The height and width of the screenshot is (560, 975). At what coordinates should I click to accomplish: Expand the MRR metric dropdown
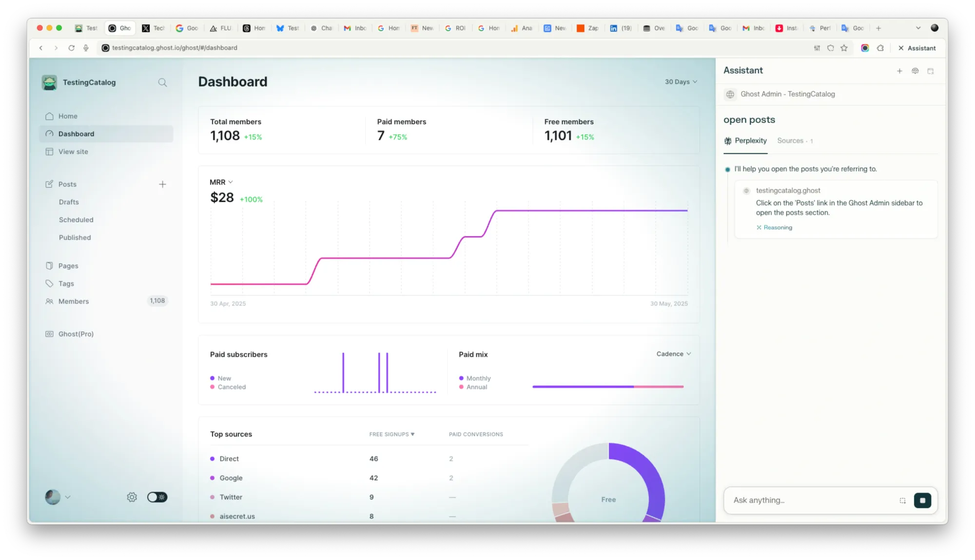(221, 182)
